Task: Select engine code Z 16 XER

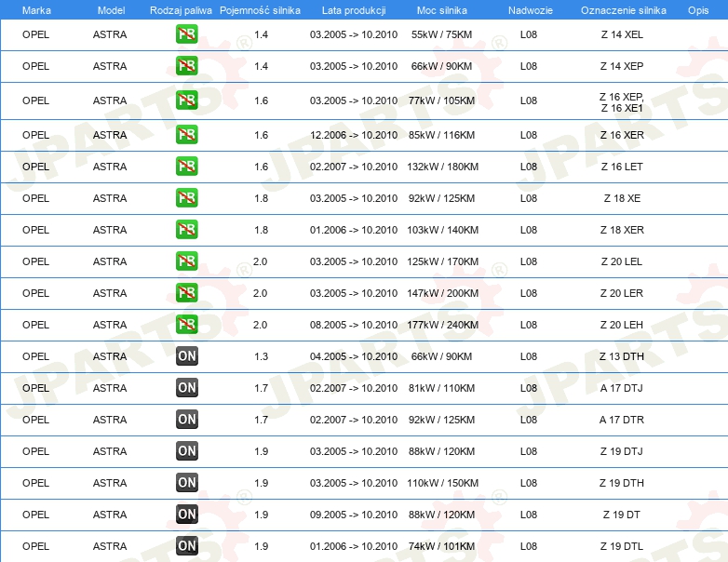Action: coord(622,135)
